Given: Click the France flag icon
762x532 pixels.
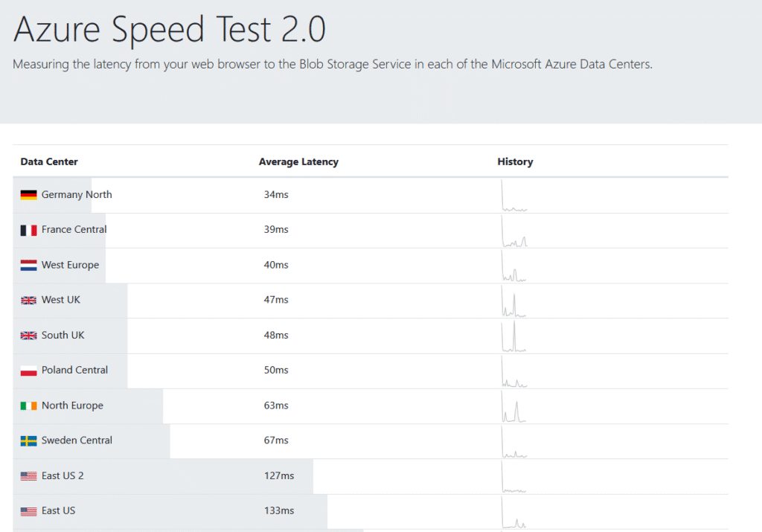Looking at the screenshot, I should coord(29,231).
